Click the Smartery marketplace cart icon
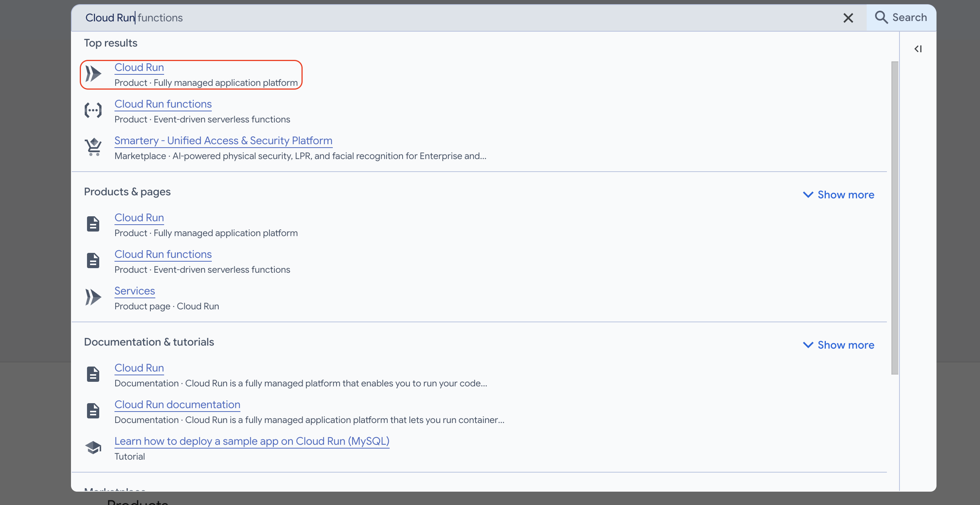Screen dimensions: 980x505 [x=93, y=147]
